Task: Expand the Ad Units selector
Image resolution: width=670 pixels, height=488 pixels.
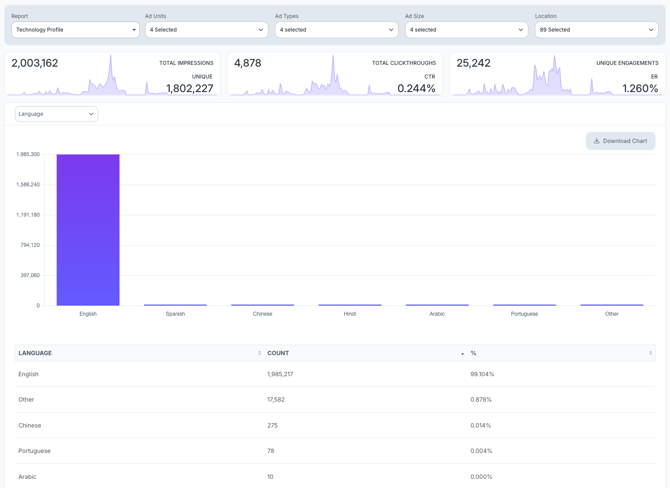Action: pyautogui.click(x=206, y=30)
